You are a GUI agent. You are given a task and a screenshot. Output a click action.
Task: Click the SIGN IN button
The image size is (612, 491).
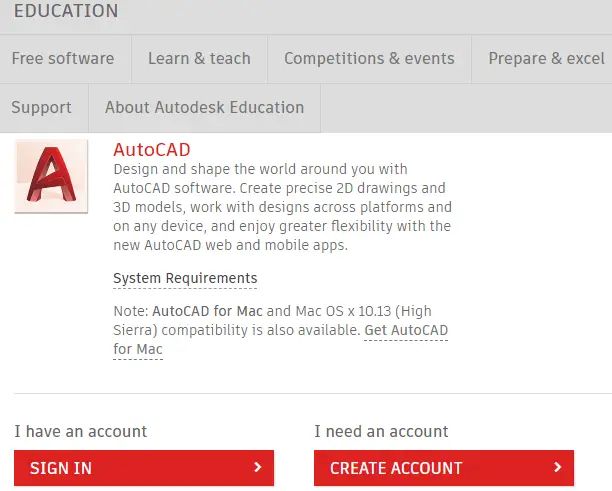tap(144, 468)
